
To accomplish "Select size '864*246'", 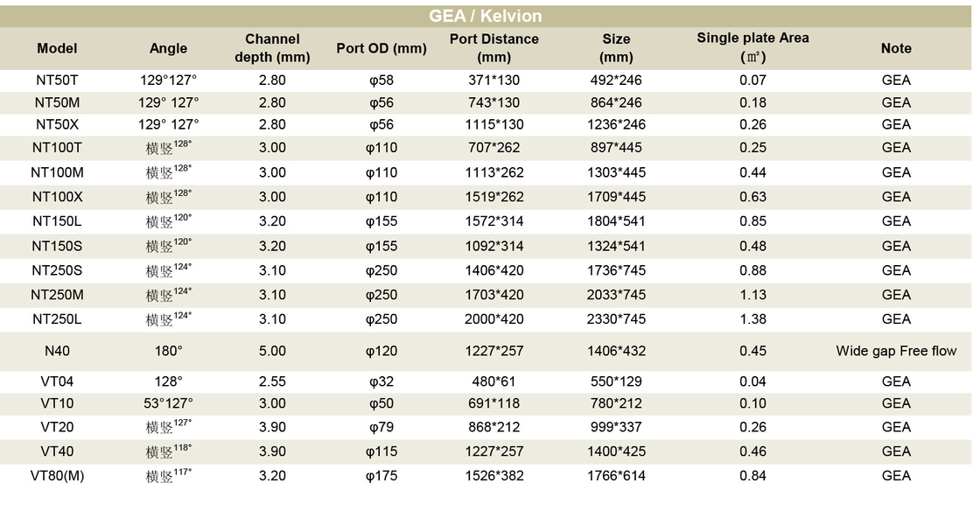I will coord(616,102).
